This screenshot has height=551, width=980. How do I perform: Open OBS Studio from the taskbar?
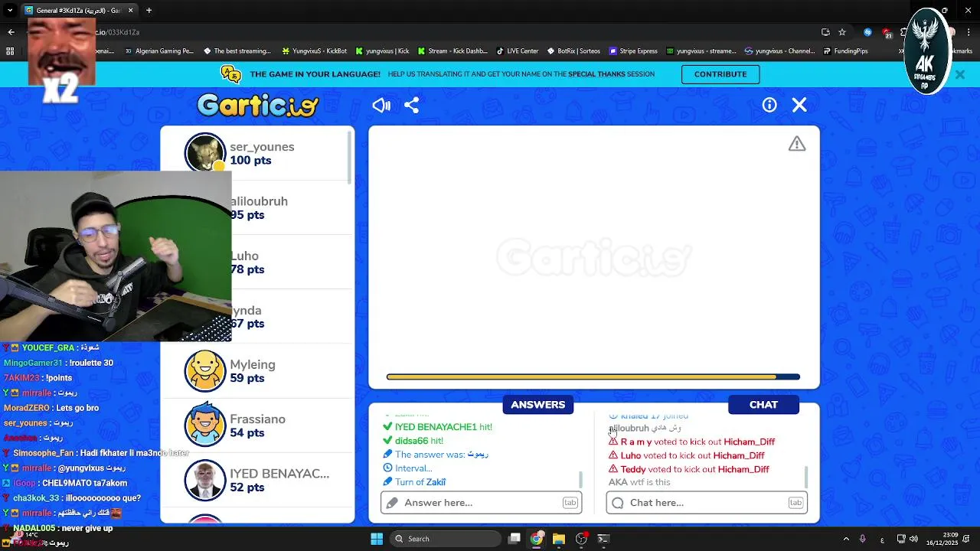click(x=581, y=539)
